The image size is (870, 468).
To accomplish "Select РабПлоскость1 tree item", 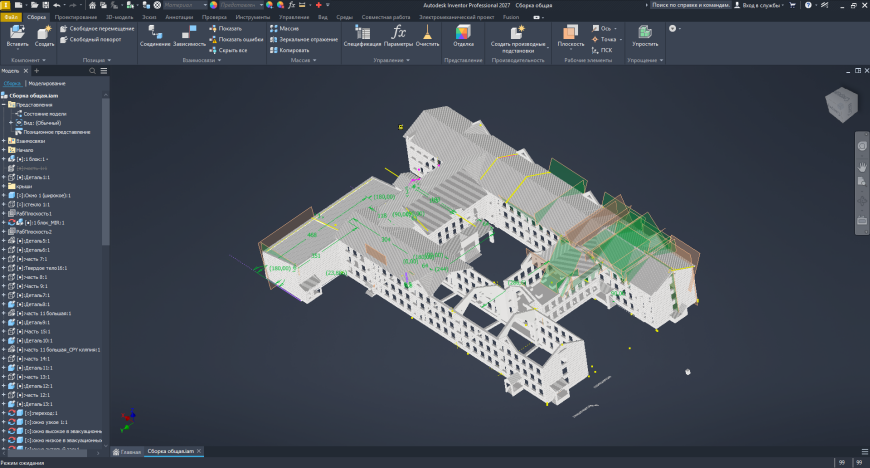I will [30, 213].
